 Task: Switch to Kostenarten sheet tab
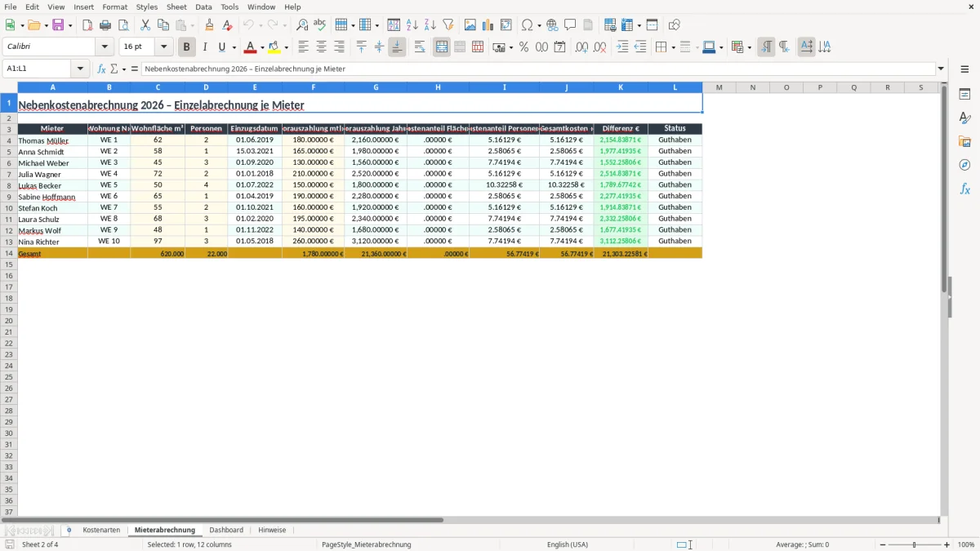(101, 530)
